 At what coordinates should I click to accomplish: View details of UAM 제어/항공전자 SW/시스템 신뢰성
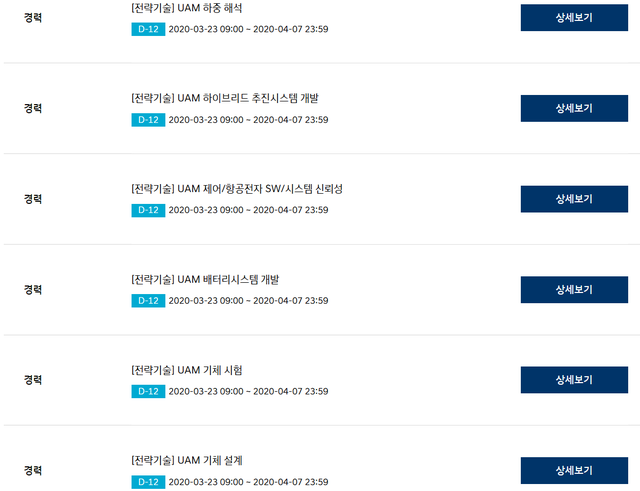[574, 199]
